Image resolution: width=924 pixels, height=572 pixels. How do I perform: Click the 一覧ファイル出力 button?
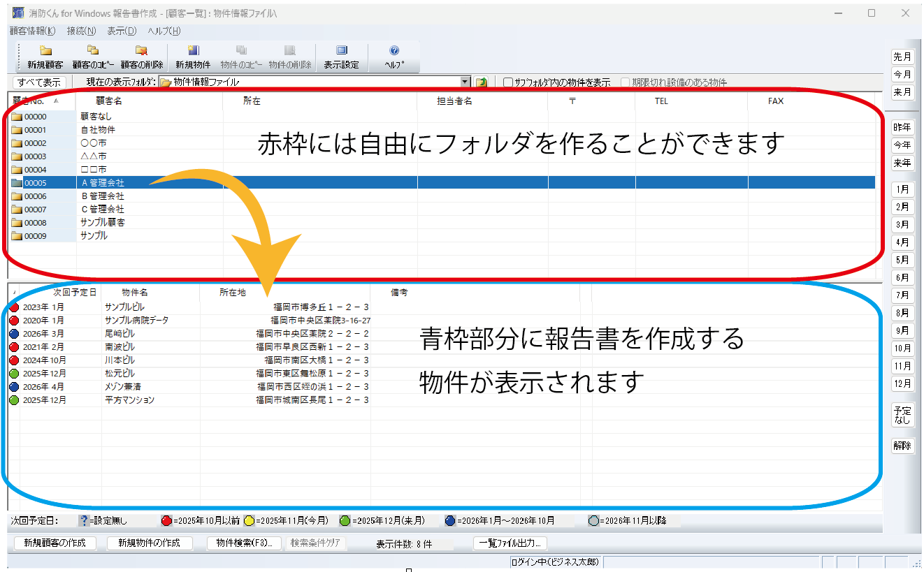(510, 543)
